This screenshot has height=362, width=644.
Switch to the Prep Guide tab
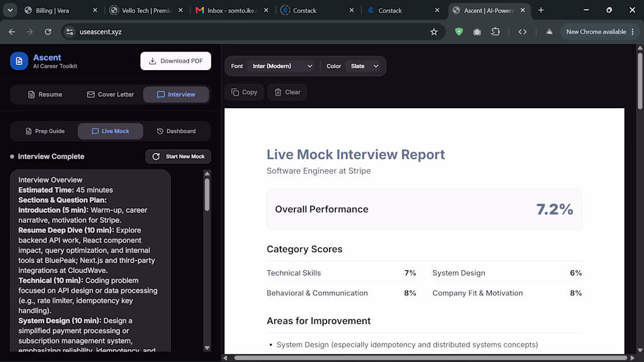[44, 132]
